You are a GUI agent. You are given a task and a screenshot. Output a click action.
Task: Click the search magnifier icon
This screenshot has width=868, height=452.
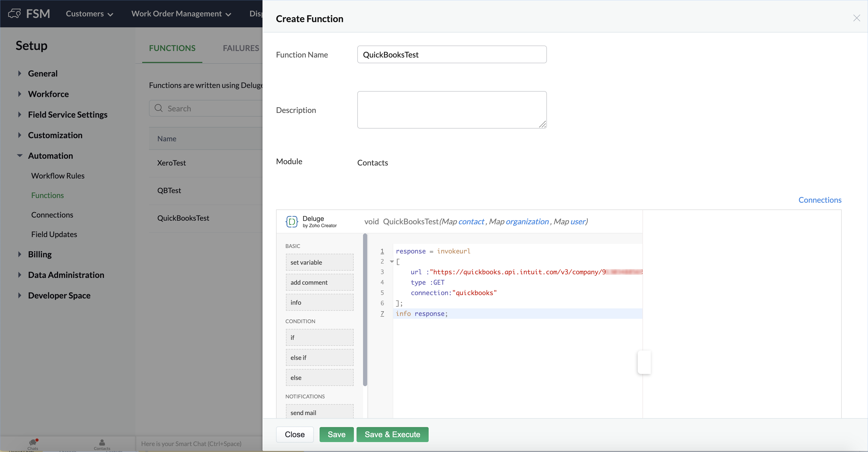click(158, 108)
